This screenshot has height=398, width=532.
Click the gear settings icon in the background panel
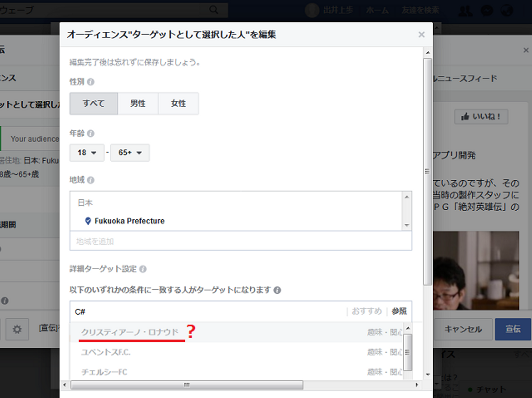[17, 329]
